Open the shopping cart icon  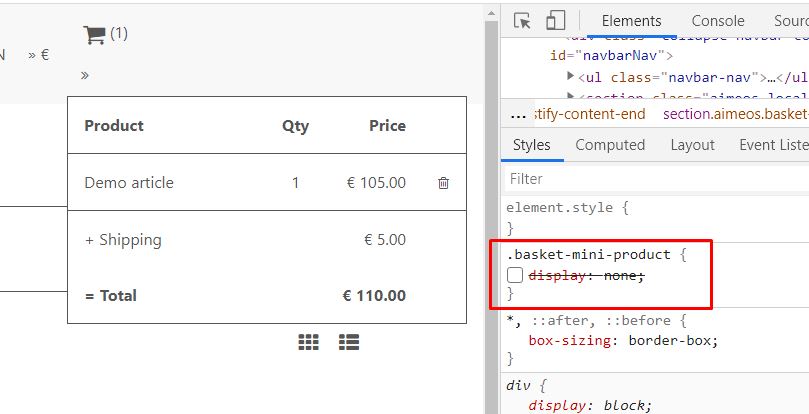(x=94, y=35)
